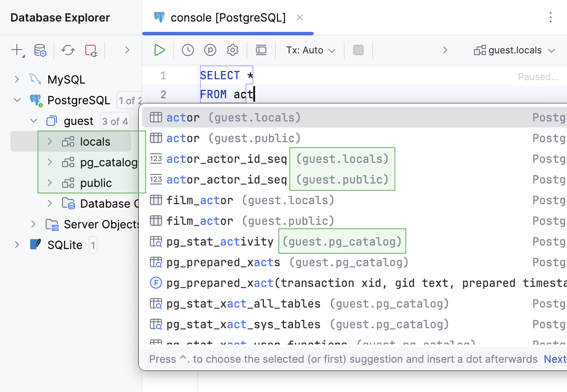Open the Tx: Auto transaction mode dropdown

click(311, 50)
